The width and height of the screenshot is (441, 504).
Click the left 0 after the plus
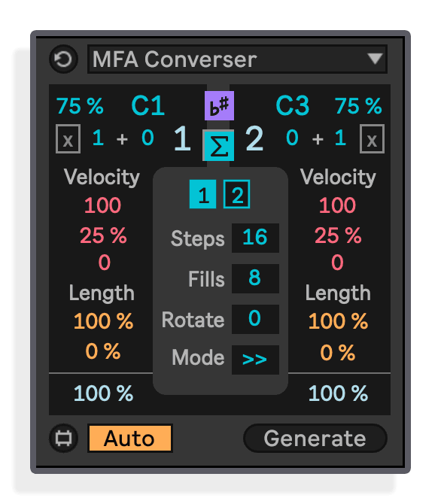(148, 138)
